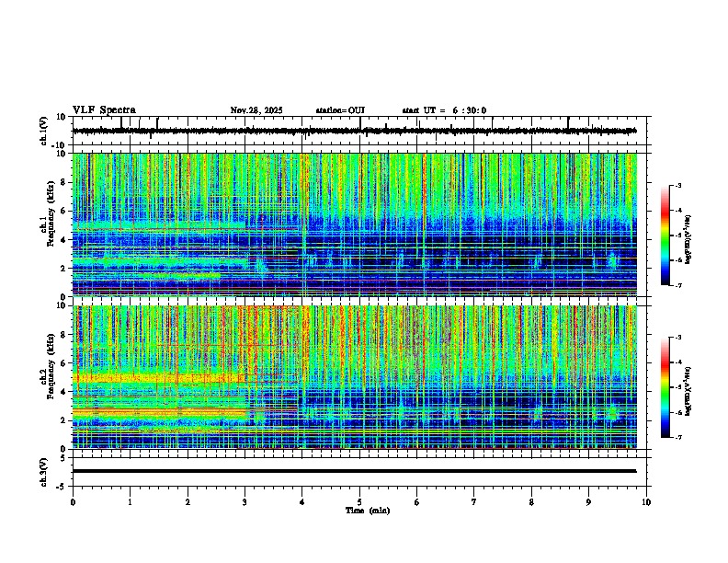This screenshot has height=563, width=728.
Task: Select the date label "Nov.28, 2025"
Action: click(256, 110)
